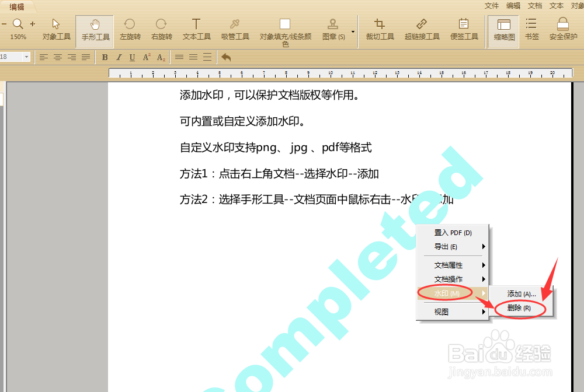Open the 编辑 menu in menu bar

tap(513, 6)
